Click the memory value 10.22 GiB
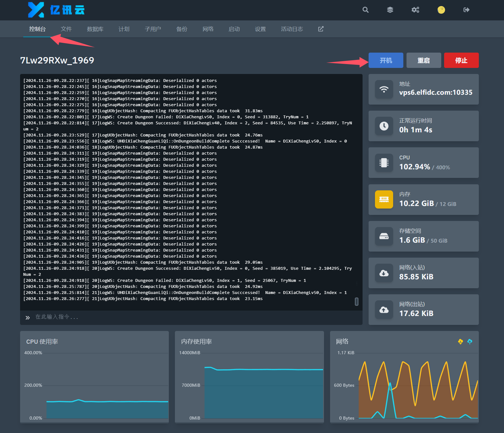The height and width of the screenshot is (433, 504). click(416, 203)
